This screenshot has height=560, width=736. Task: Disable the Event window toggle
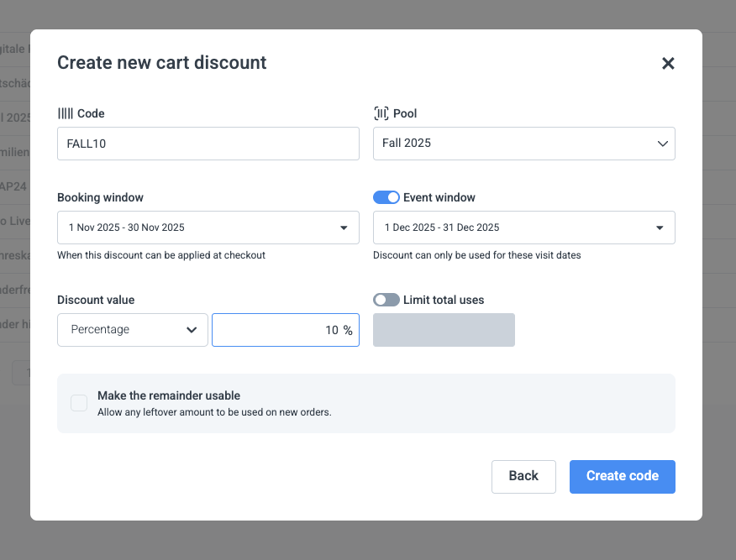386,197
